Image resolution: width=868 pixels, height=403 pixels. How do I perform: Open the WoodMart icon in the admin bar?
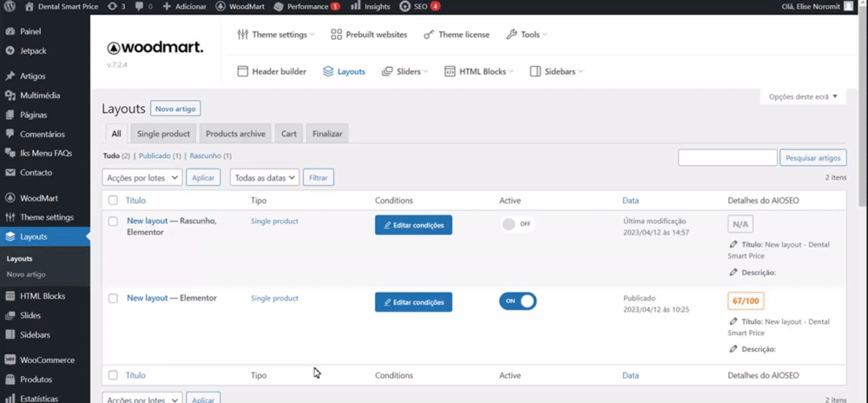tap(220, 7)
